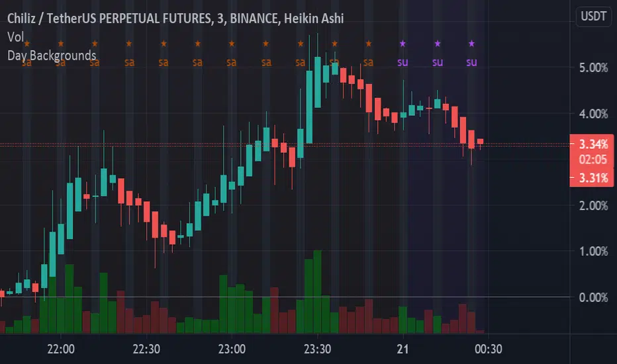Click the orange "sa" label nearest the purple labels
Image resolution: width=617 pixels, height=364 pixels.
tap(369, 63)
